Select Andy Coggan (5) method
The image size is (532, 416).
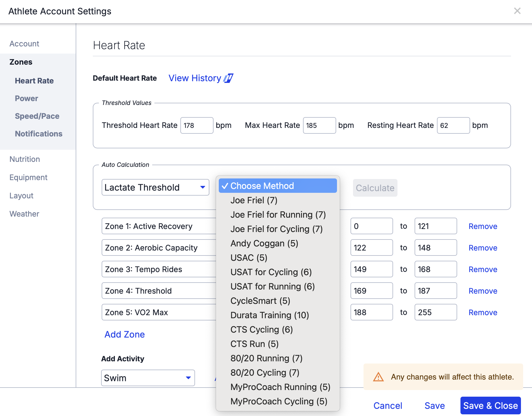(278, 243)
